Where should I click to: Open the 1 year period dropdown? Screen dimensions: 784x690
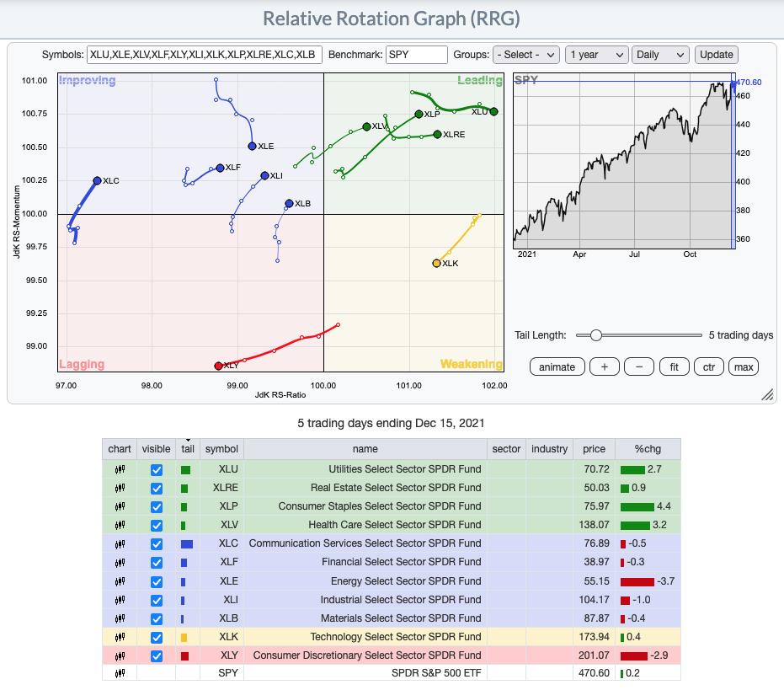pos(596,55)
